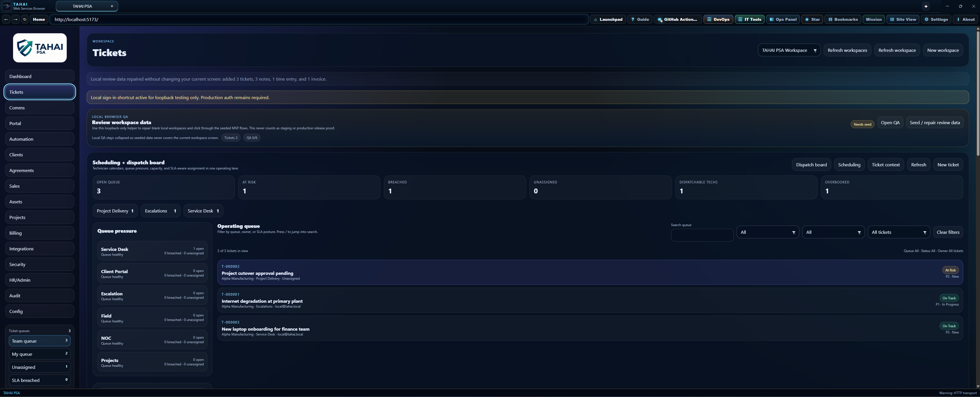Open a new tab with the plus icon

coord(926,6)
